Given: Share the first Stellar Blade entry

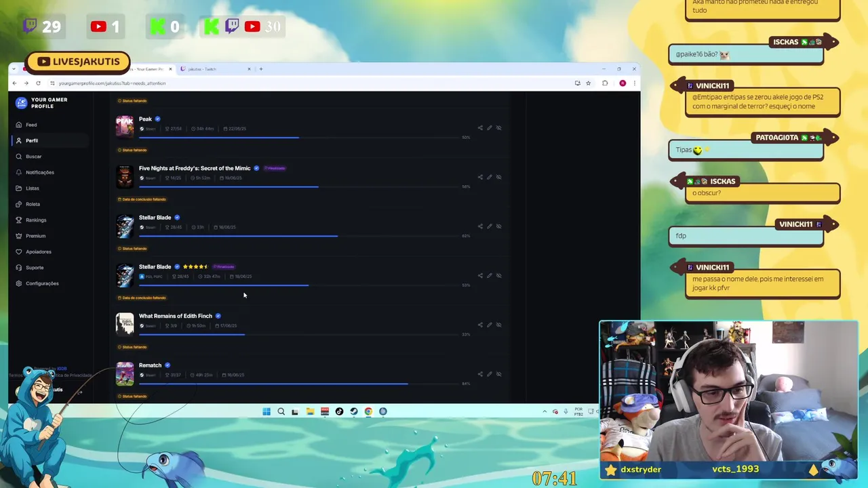Looking at the screenshot, I should coord(480,226).
